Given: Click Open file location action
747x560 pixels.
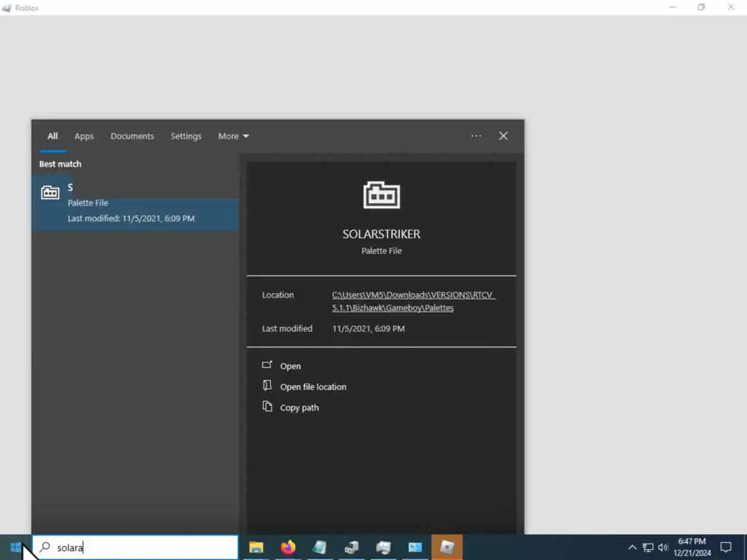Looking at the screenshot, I should coord(313,387).
